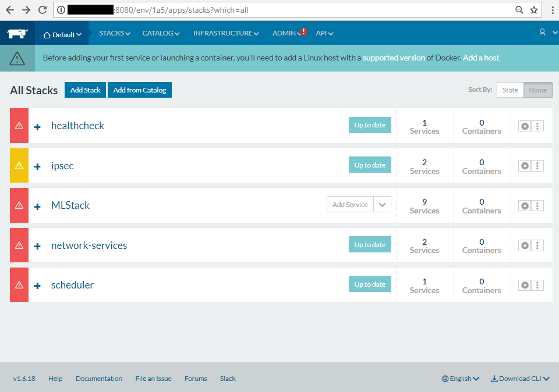Screen dimensions: 559x392
Task: Expand the ipsec stack with plus
Action: click(37, 166)
